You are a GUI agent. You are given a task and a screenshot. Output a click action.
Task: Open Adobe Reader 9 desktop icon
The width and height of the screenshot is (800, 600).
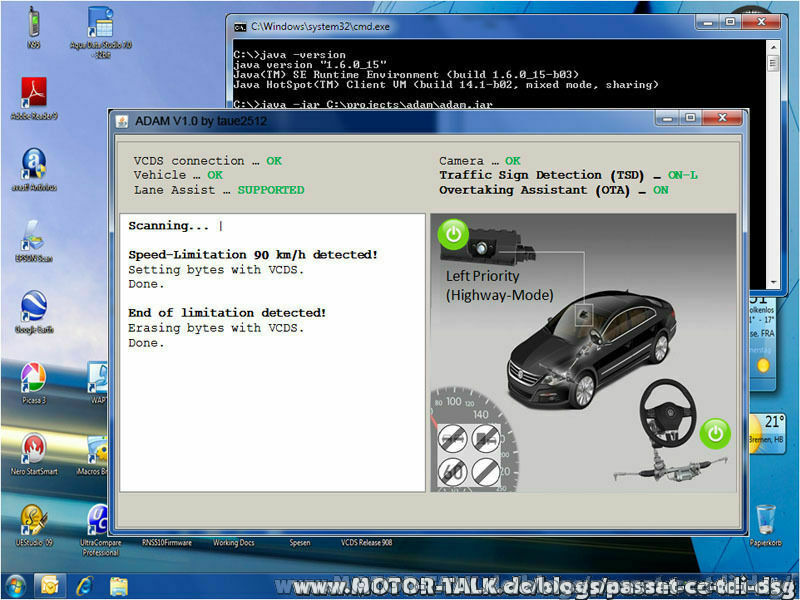(34, 98)
